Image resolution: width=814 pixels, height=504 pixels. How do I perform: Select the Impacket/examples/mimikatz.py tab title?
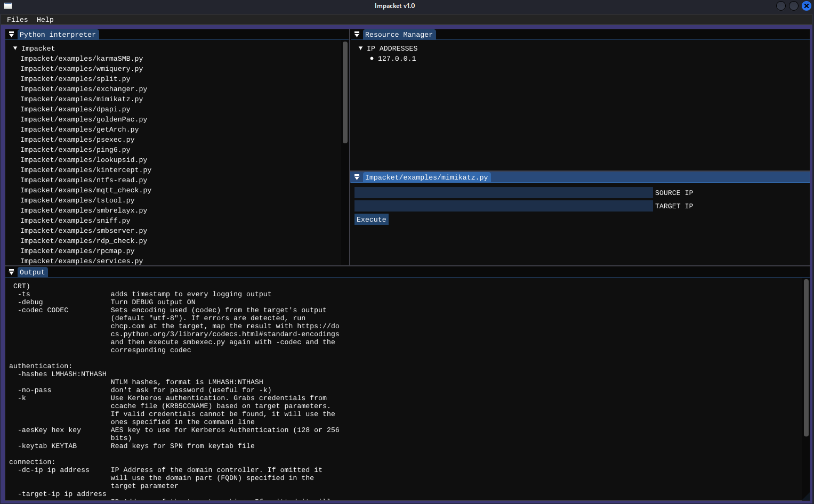[x=426, y=177]
